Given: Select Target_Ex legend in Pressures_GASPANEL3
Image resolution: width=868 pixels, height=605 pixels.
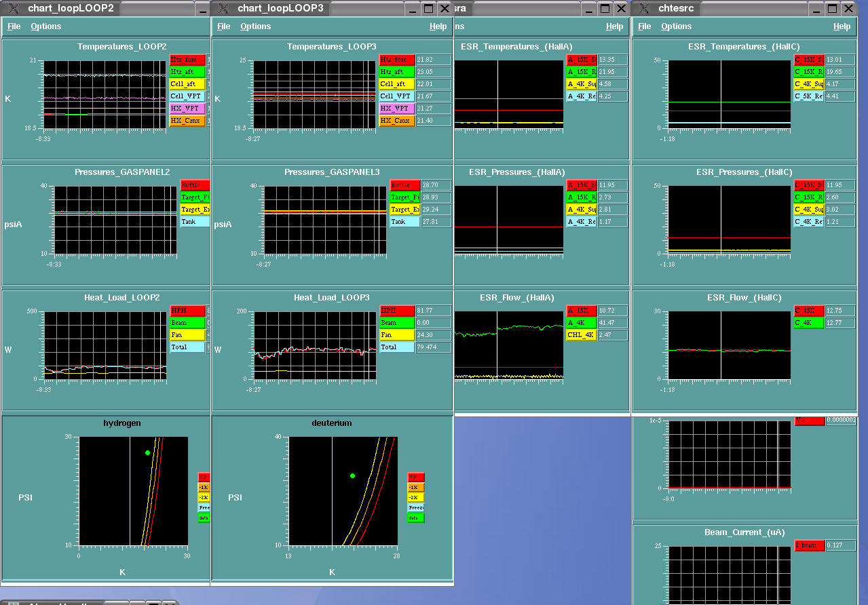Looking at the screenshot, I should pyautogui.click(x=405, y=210).
